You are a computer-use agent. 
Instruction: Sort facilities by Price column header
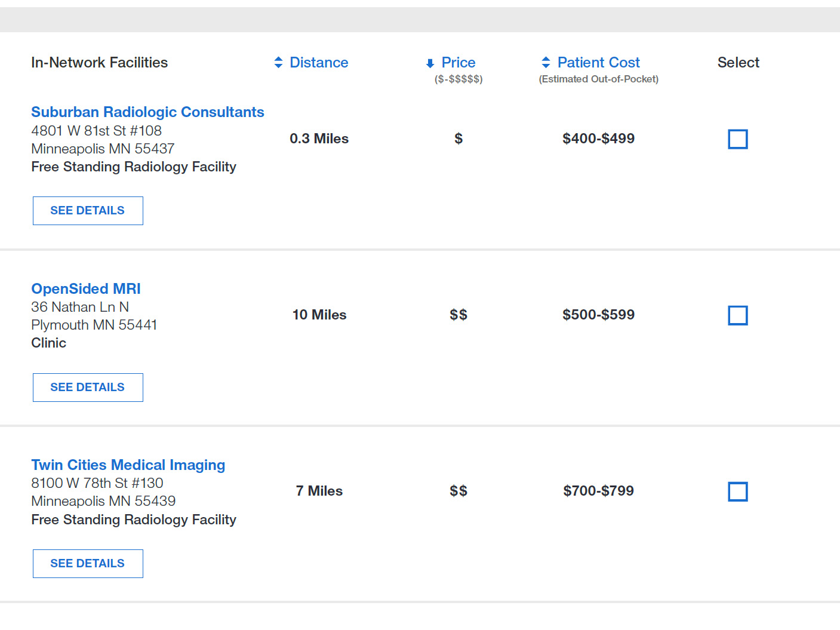click(x=459, y=63)
